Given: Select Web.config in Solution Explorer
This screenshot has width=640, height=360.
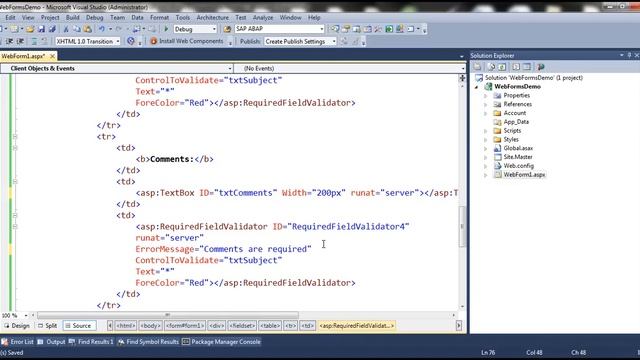Looking at the screenshot, I should (x=518, y=166).
